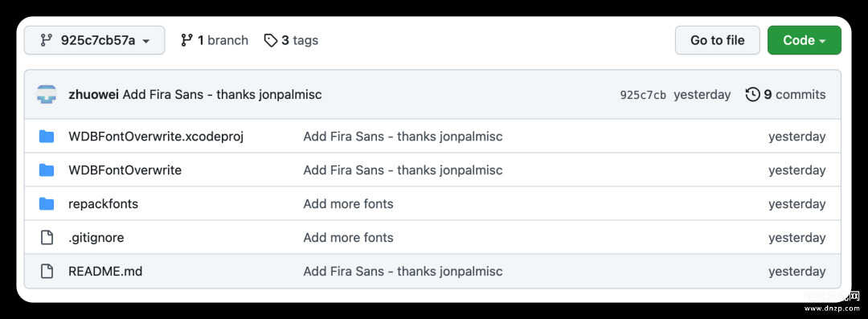Click the README.md file icon
Viewport: 868px width, 319px height.
tap(47, 272)
